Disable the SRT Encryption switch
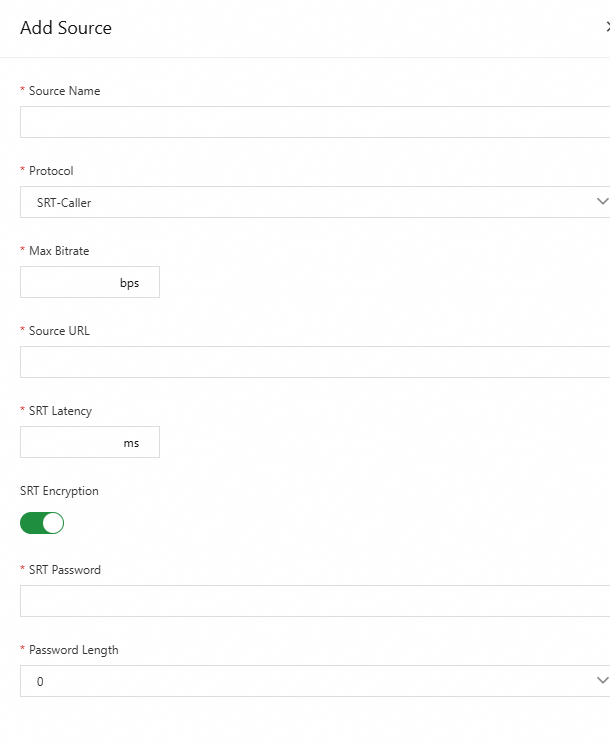 (42, 522)
